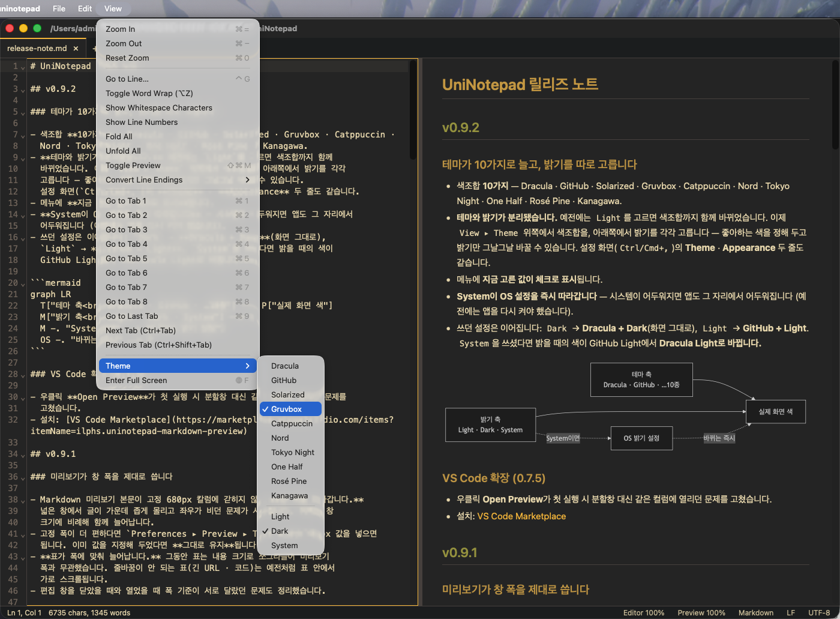This screenshot has height=619, width=840.
Task: Select the Tokyo Night theme
Action: [290, 452]
